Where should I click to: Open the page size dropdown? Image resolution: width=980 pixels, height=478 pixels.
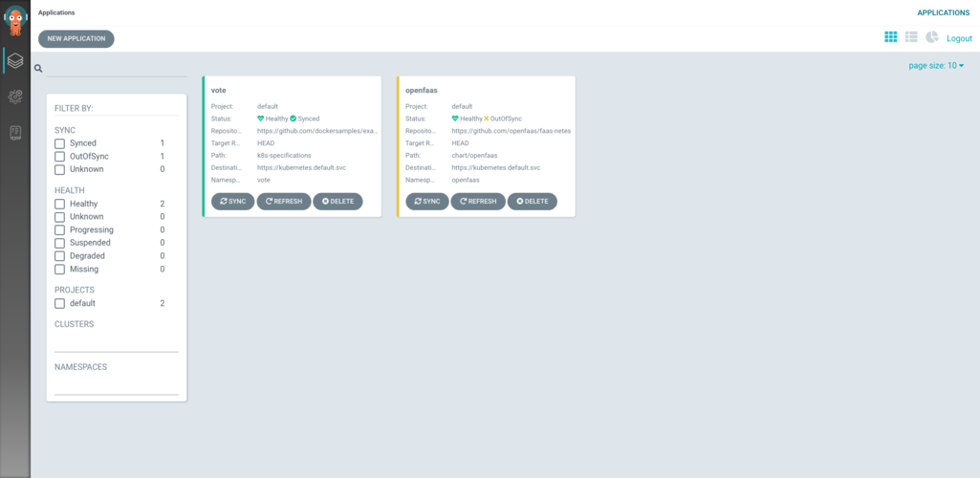pos(936,65)
